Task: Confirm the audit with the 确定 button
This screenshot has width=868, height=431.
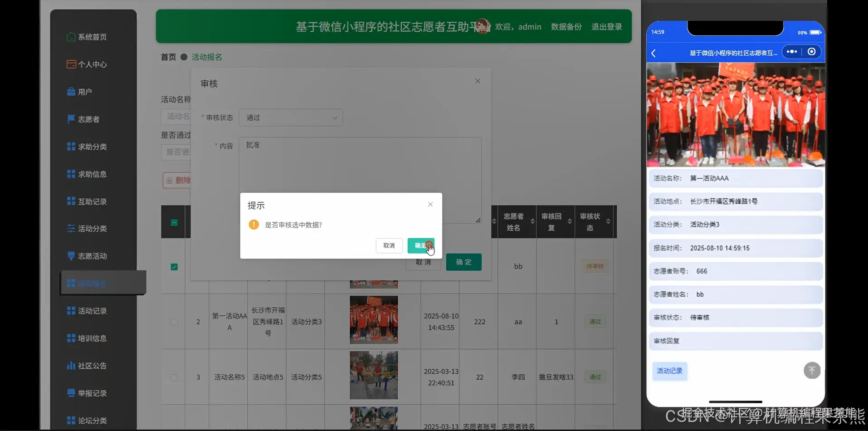Action: pos(420,245)
